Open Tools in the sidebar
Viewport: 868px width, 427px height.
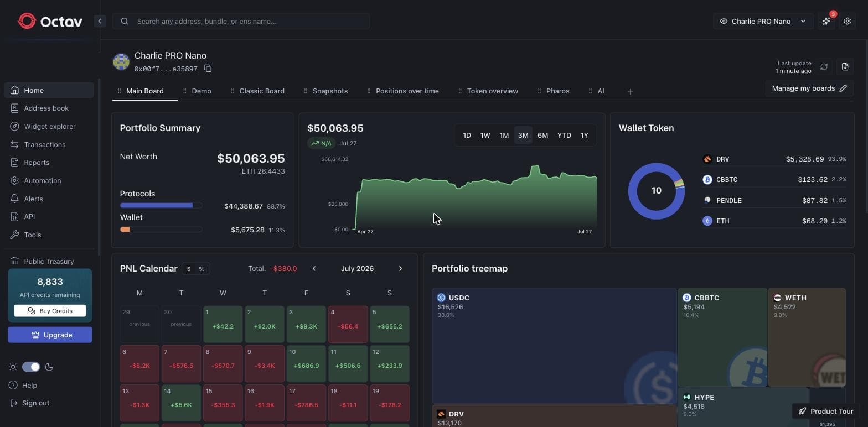coord(49,235)
